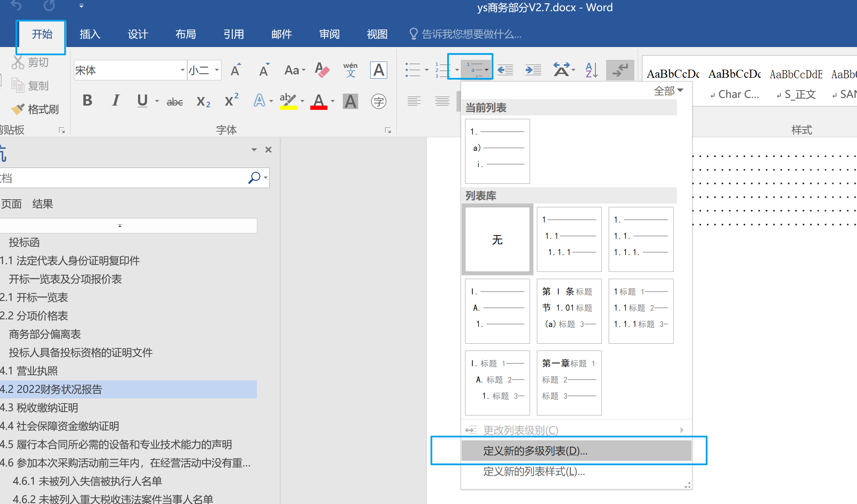Click the Copy icon
The image size is (857, 504).
(18, 85)
